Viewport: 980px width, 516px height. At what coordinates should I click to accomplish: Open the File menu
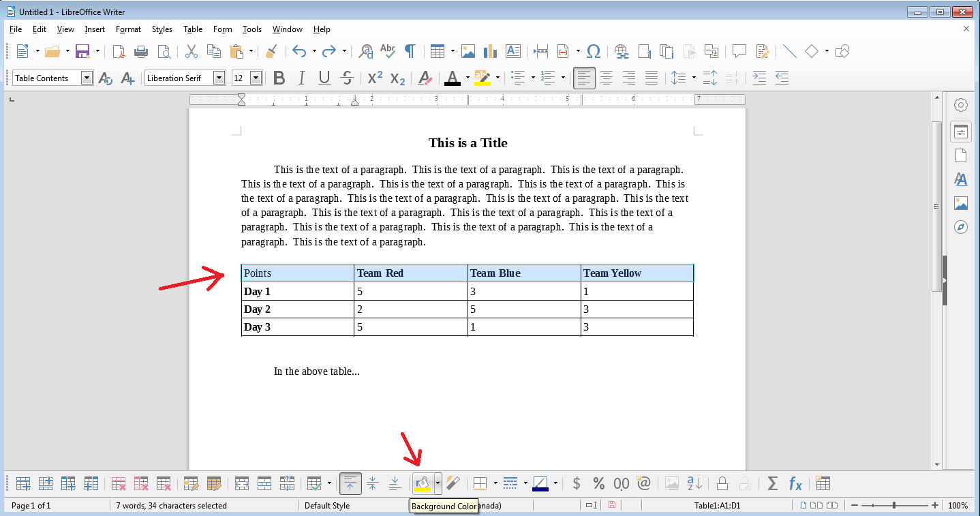[x=16, y=29]
